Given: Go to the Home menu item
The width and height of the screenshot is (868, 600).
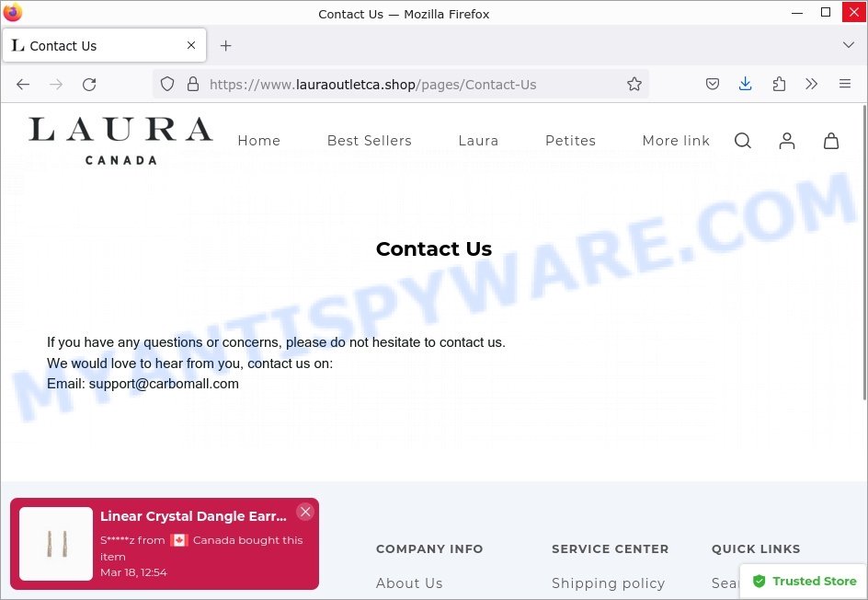Looking at the screenshot, I should 258,141.
